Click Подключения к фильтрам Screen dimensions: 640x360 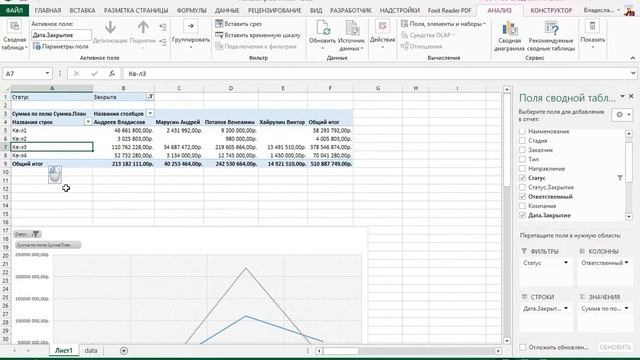256,47
